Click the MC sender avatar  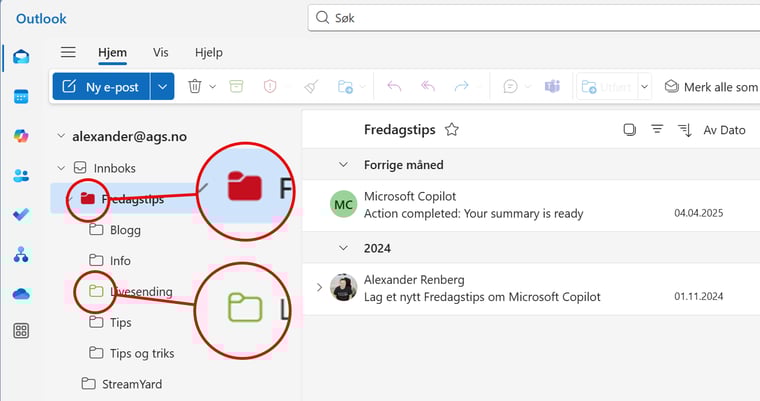coord(343,204)
